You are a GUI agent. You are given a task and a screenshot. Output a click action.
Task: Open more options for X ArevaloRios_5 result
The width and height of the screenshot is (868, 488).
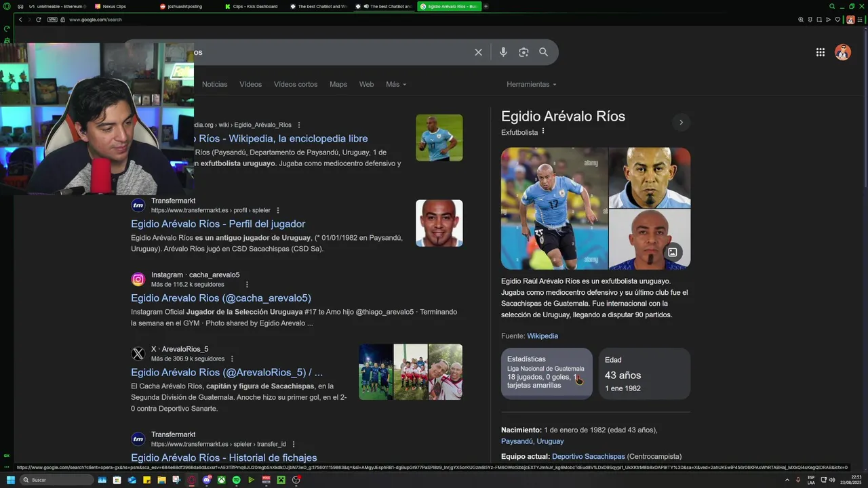click(x=232, y=359)
